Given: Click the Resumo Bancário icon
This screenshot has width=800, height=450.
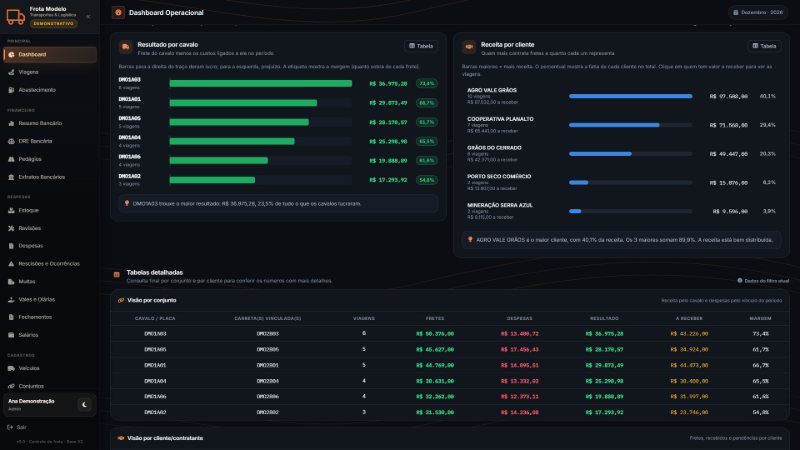Looking at the screenshot, I should [x=11, y=123].
